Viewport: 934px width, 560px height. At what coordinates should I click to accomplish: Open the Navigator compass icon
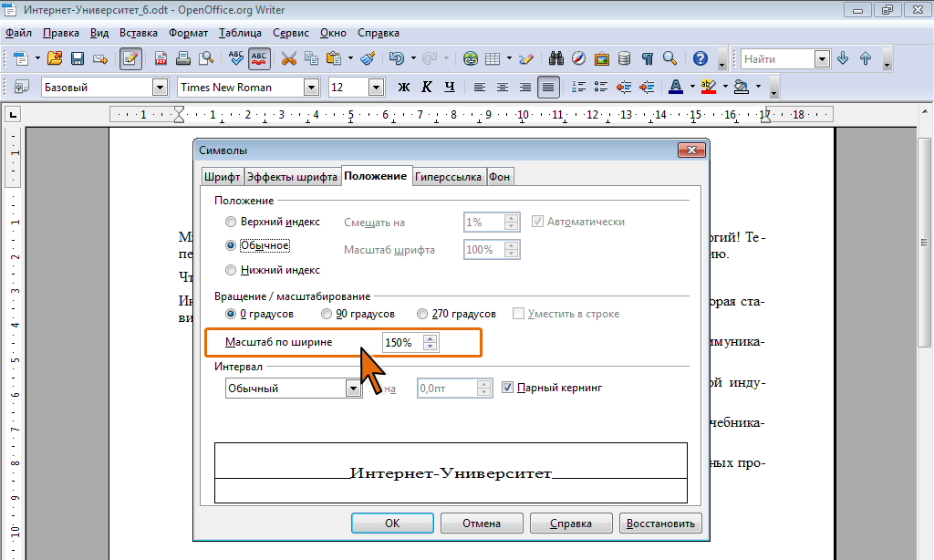(x=579, y=58)
